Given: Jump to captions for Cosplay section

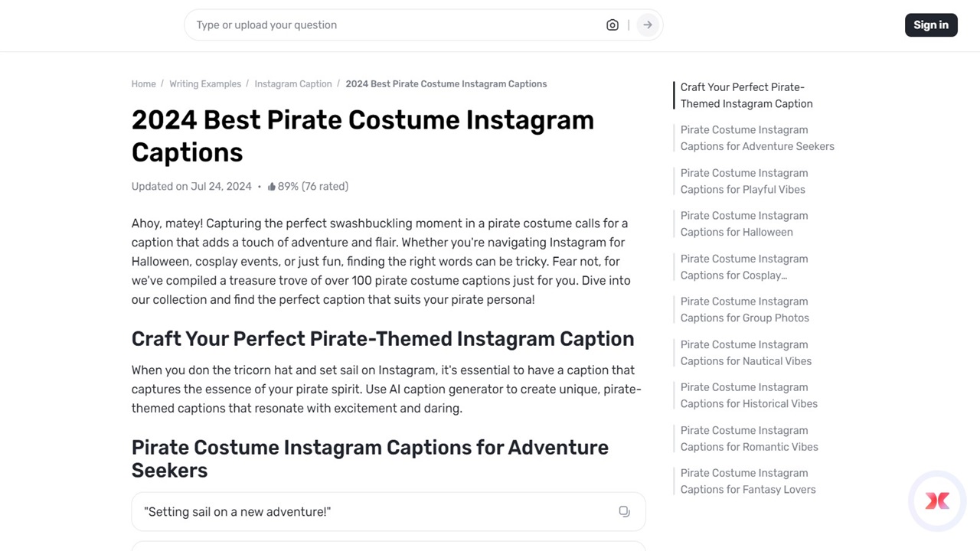Looking at the screenshot, I should coord(743,266).
